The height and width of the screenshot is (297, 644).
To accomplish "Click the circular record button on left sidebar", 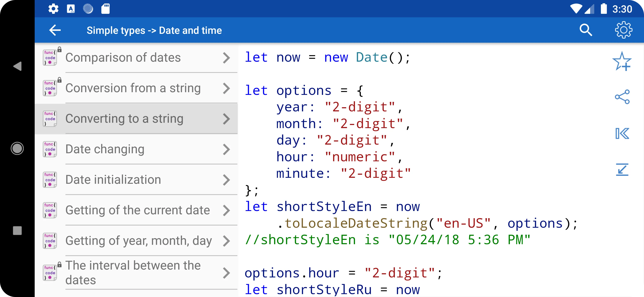I will [x=17, y=148].
